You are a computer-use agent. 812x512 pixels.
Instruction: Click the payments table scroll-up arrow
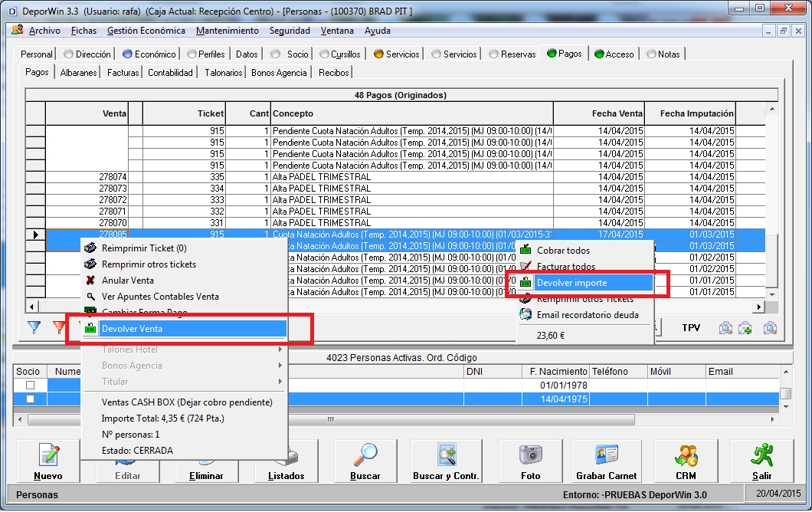pyautogui.click(x=772, y=110)
